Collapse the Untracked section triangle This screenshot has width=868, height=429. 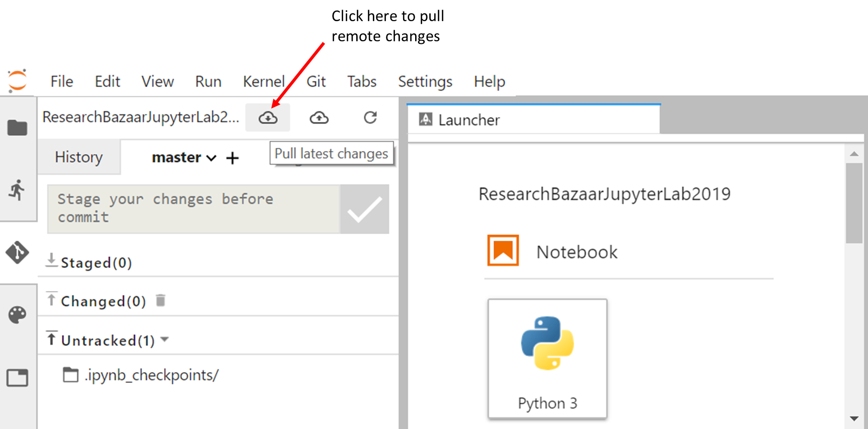[165, 340]
